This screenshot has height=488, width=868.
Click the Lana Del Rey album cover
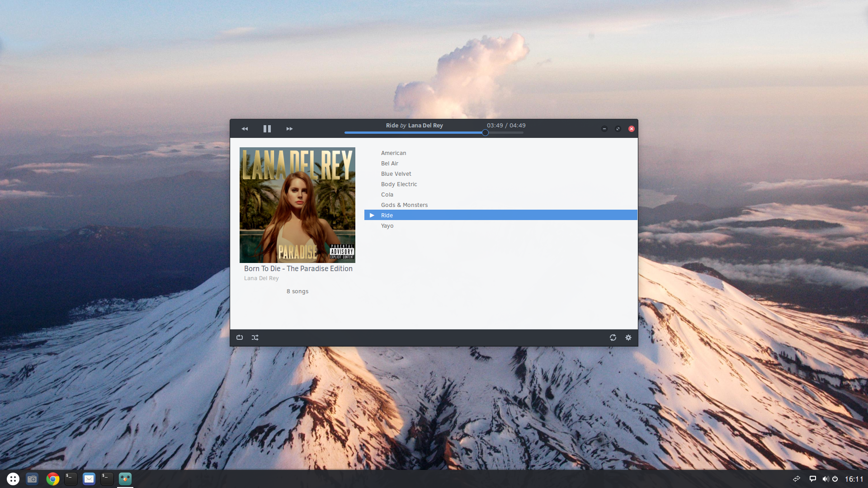click(x=297, y=205)
